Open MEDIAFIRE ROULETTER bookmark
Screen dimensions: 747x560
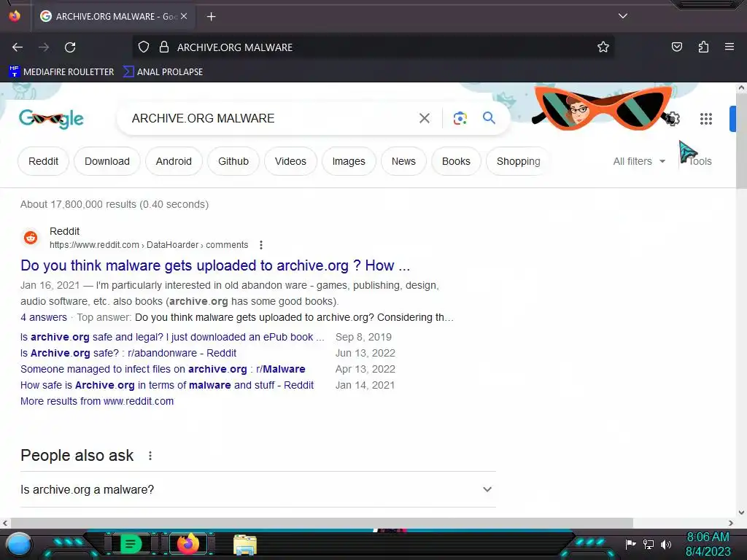click(61, 72)
